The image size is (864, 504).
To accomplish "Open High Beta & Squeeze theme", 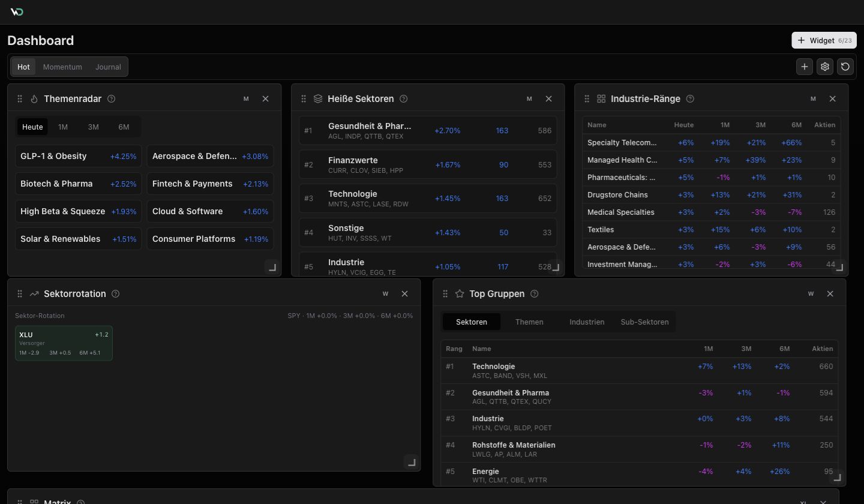I will point(78,211).
